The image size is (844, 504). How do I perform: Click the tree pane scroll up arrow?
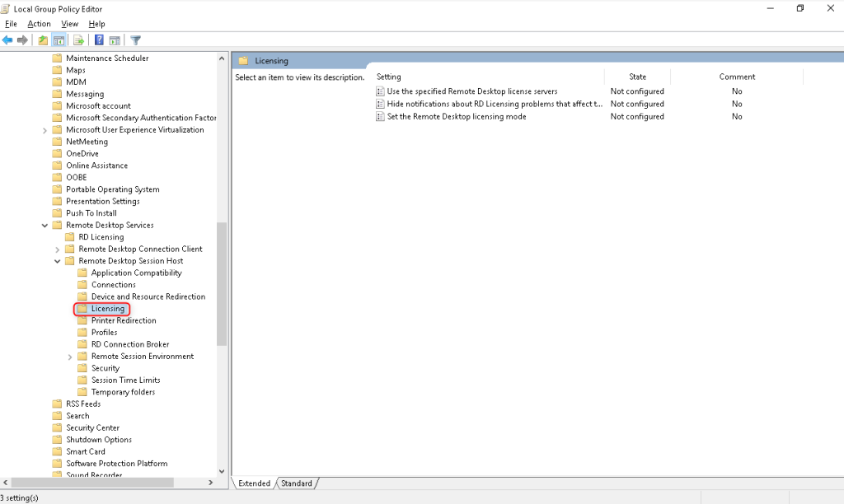[222, 58]
